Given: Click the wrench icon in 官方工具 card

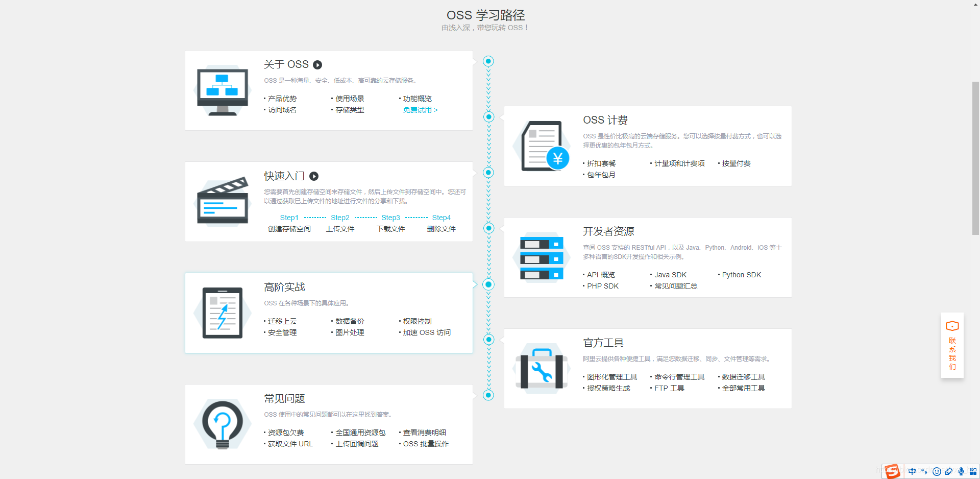Looking at the screenshot, I should (542, 369).
